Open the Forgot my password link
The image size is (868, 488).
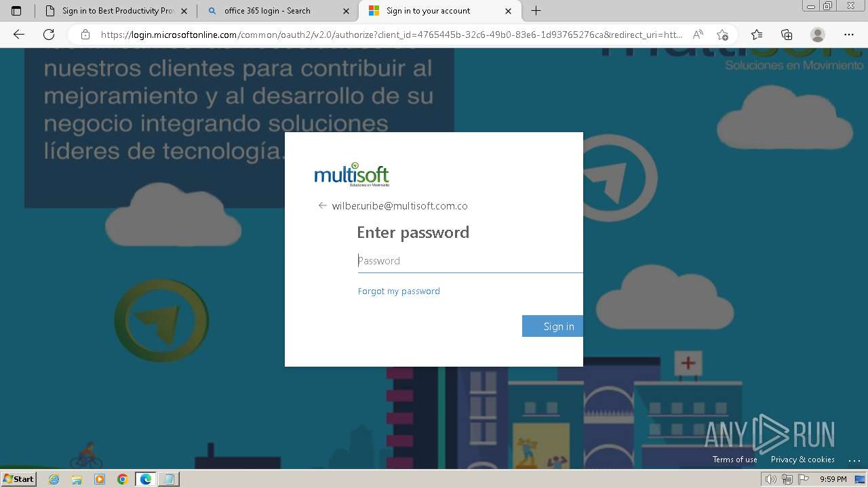(399, 291)
